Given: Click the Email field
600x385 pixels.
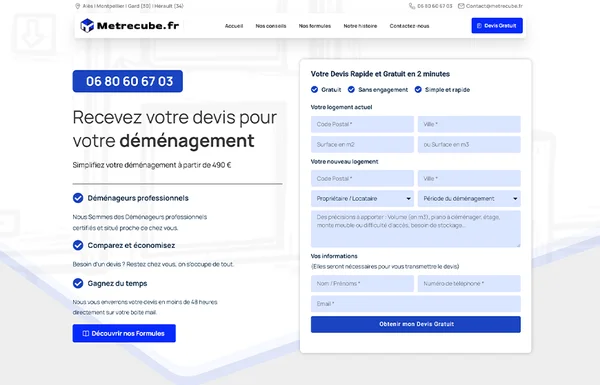Looking at the screenshot, I should tap(416, 304).
